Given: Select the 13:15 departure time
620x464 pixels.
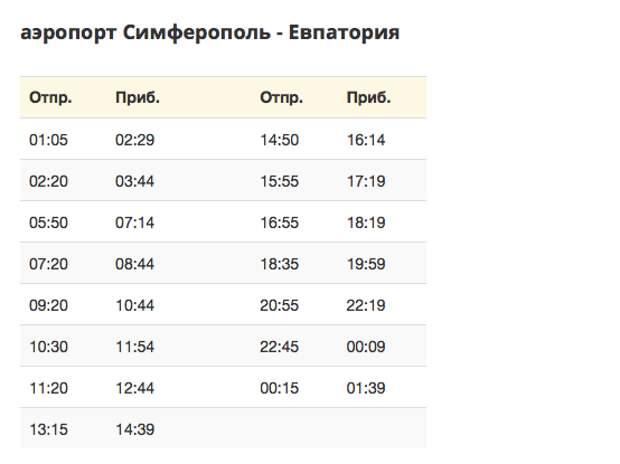Looking at the screenshot, I should (x=48, y=429).
